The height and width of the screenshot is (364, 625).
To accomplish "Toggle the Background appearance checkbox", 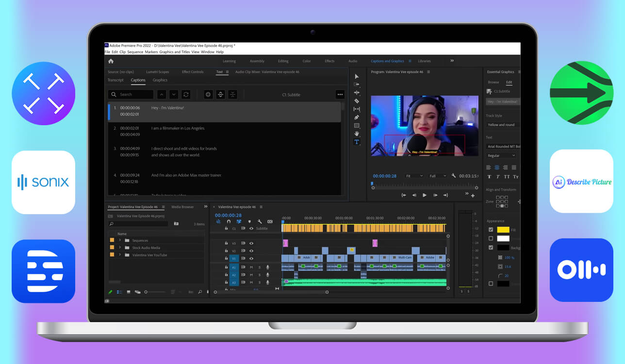I will click(x=491, y=248).
